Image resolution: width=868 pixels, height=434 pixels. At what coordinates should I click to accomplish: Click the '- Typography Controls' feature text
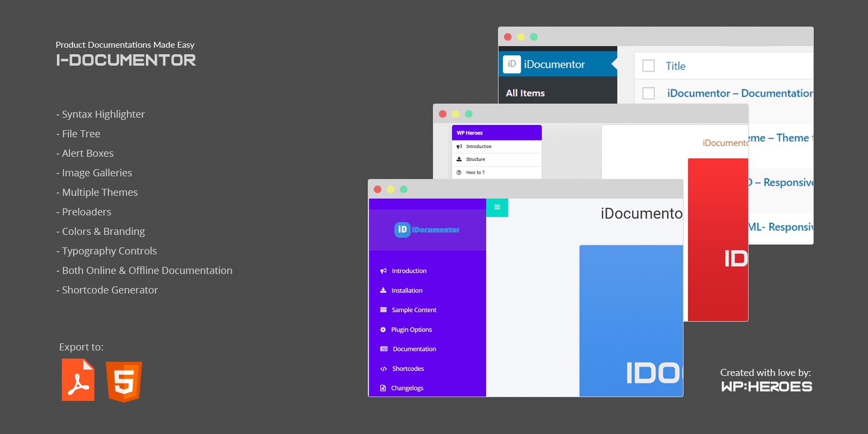(x=106, y=251)
